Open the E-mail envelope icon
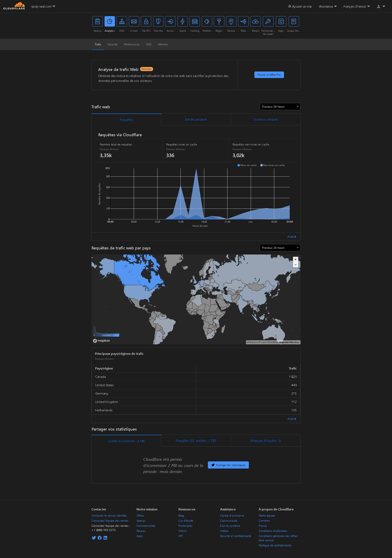 134,22
